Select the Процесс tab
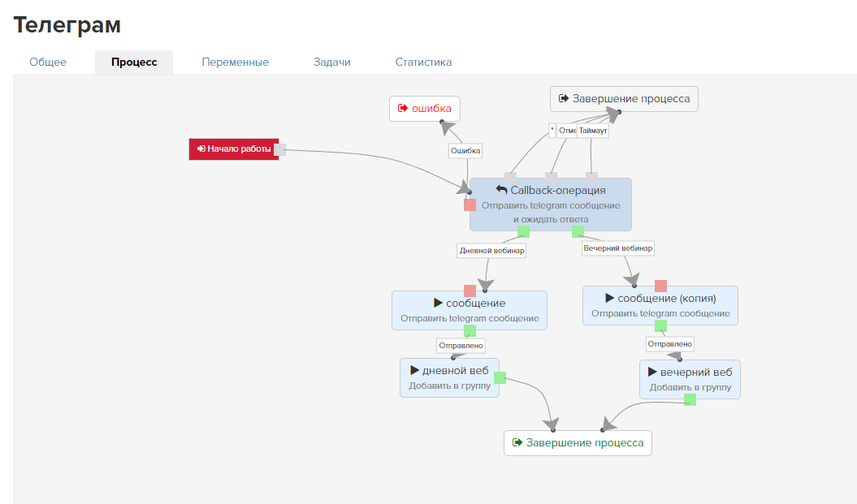857x504 pixels. [x=134, y=62]
